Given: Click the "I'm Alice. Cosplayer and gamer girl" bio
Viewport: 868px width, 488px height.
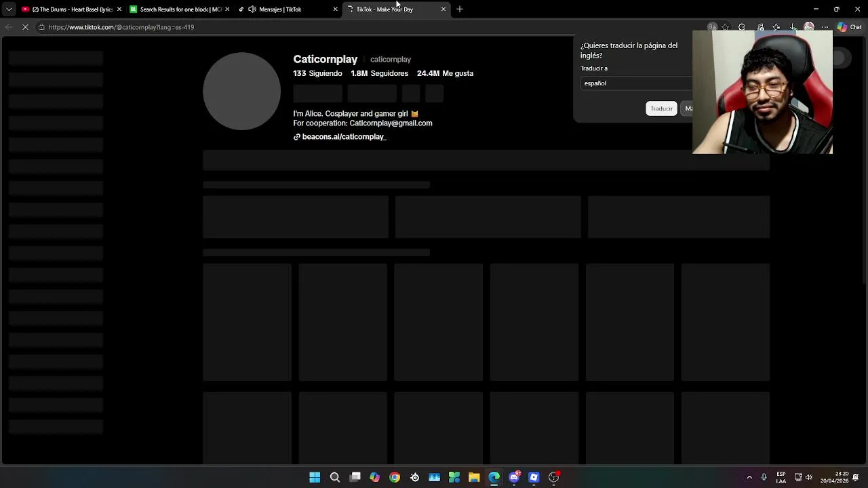Looking at the screenshot, I should click(x=355, y=114).
